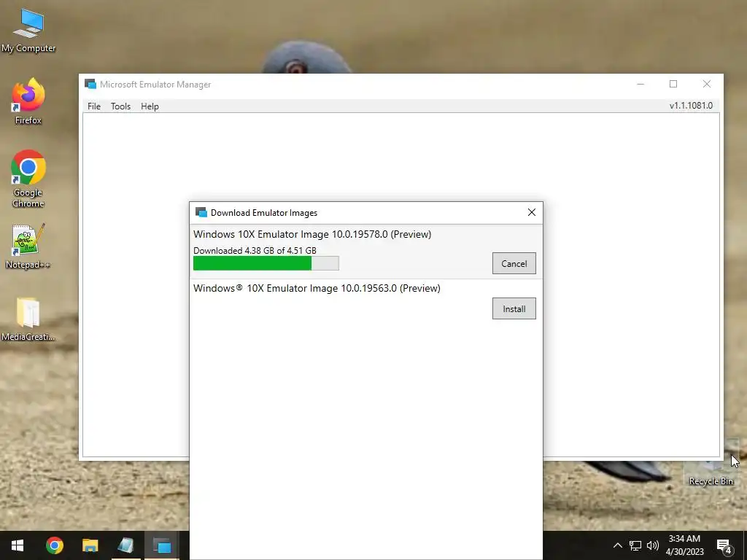Open the taskbar clock showing 3:34 AM

tap(684, 545)
